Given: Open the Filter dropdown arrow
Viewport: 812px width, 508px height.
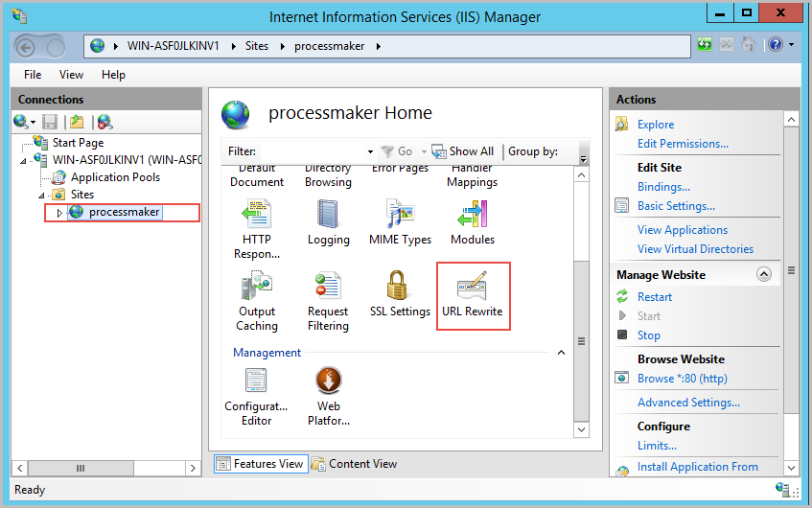Looking at the screenshot, I should 370,151.
